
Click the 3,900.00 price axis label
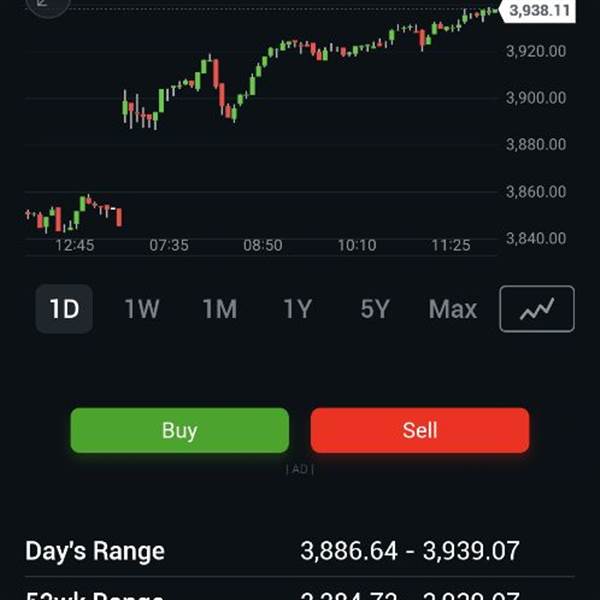click(536, 98)
